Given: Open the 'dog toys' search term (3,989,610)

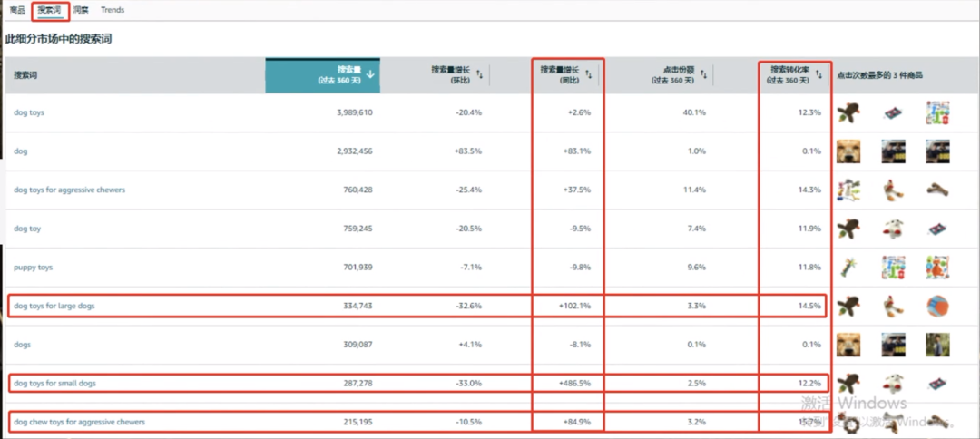Looking at the screenshot, I should click(x=29, y=112).
